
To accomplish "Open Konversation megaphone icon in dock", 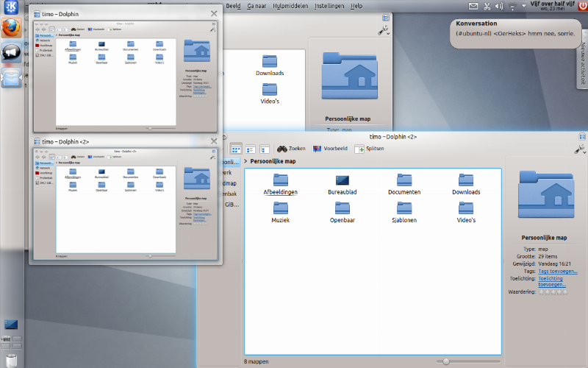I will [11, 52].
